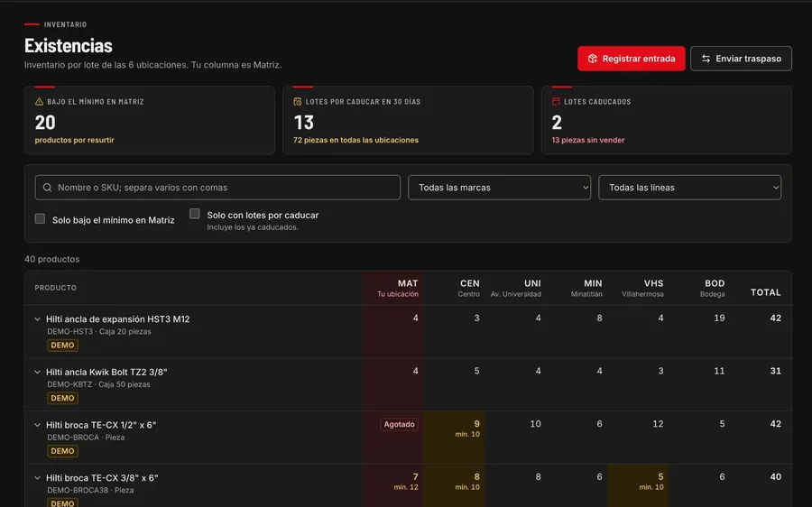Click 72 piezas en todas las ubicaciones text

click(x=355, y=140)
